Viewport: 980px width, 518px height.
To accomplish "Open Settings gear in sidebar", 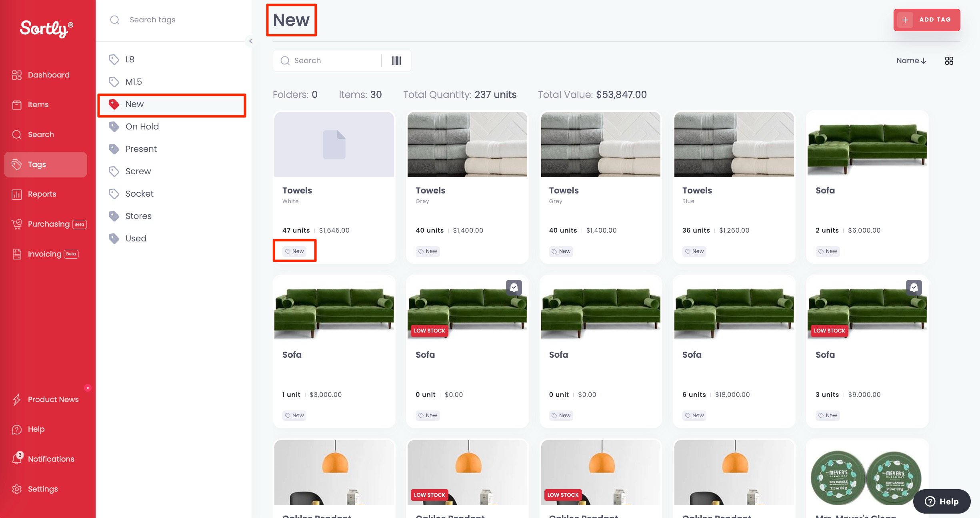I will pyautogui.click(x=17, y=489).
